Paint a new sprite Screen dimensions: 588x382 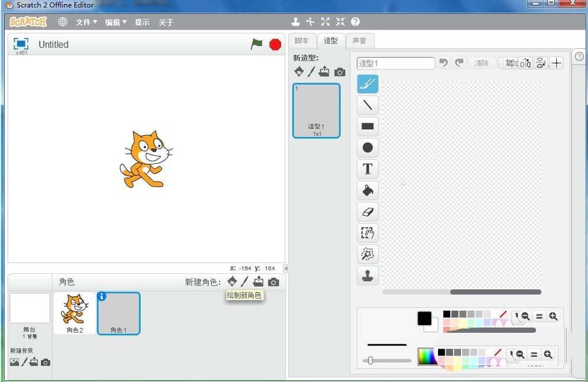[x=245, y=282]
